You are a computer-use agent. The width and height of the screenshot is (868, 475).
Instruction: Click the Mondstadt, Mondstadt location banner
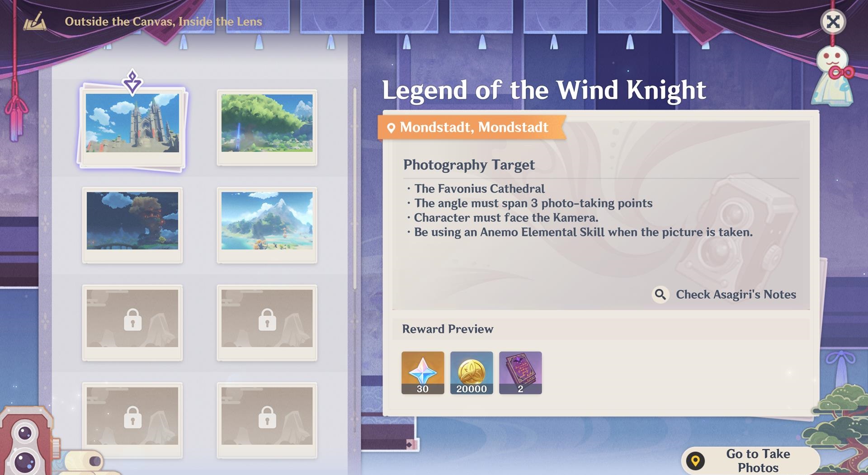click(x=472, y=127)
